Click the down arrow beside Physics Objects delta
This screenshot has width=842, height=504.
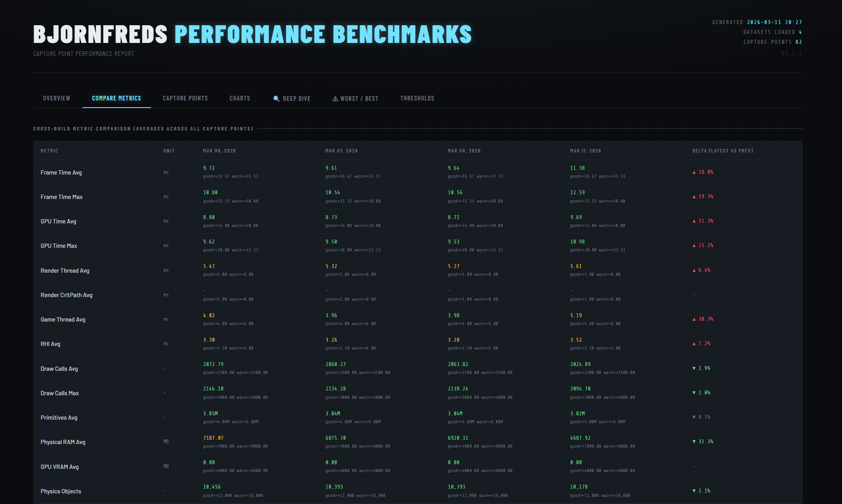click(694, 491)
